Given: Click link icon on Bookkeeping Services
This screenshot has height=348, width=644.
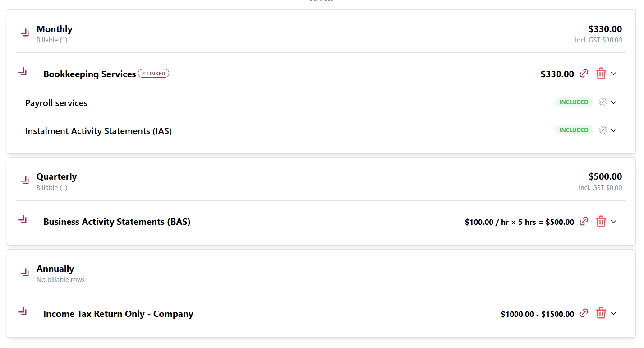Looking at the screenshot, I should pyautogui.click(x=584, y=73).
